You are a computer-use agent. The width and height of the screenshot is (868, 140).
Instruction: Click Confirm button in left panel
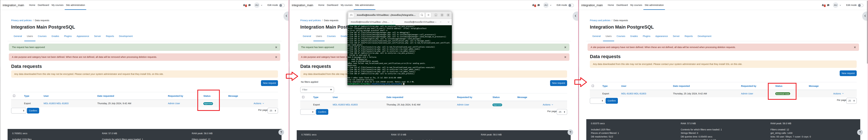point(33,111)
